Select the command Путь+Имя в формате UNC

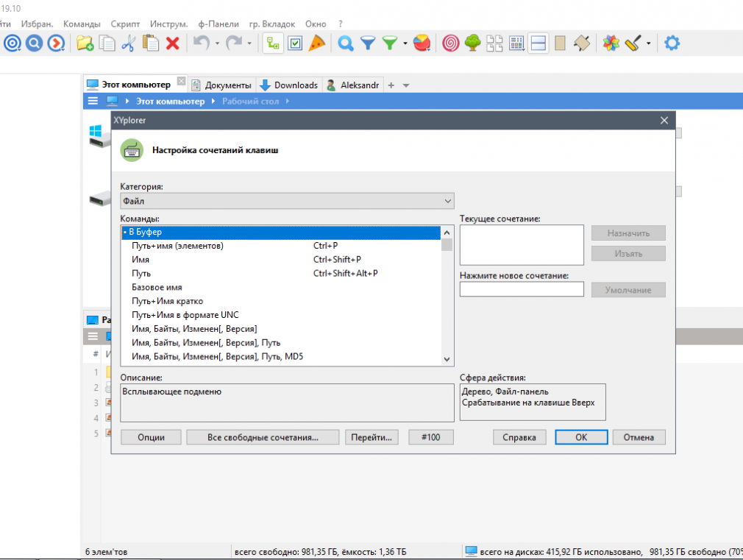tap(281, 315)
